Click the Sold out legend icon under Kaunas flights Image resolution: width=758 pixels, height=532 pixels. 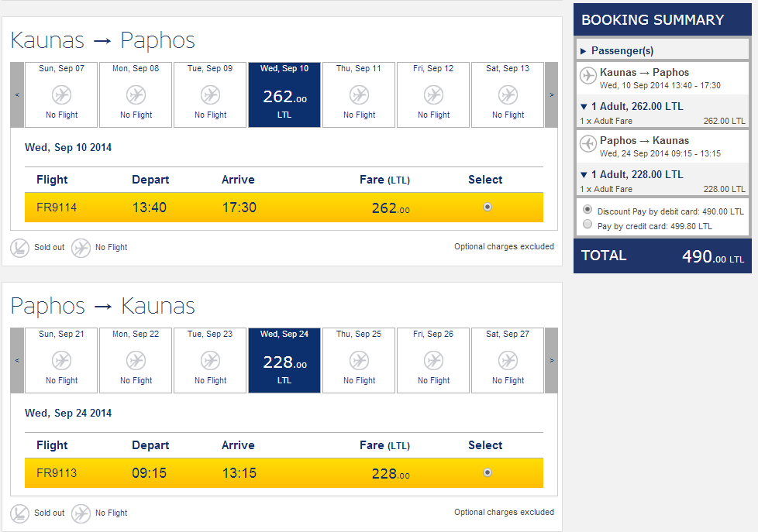19,248
